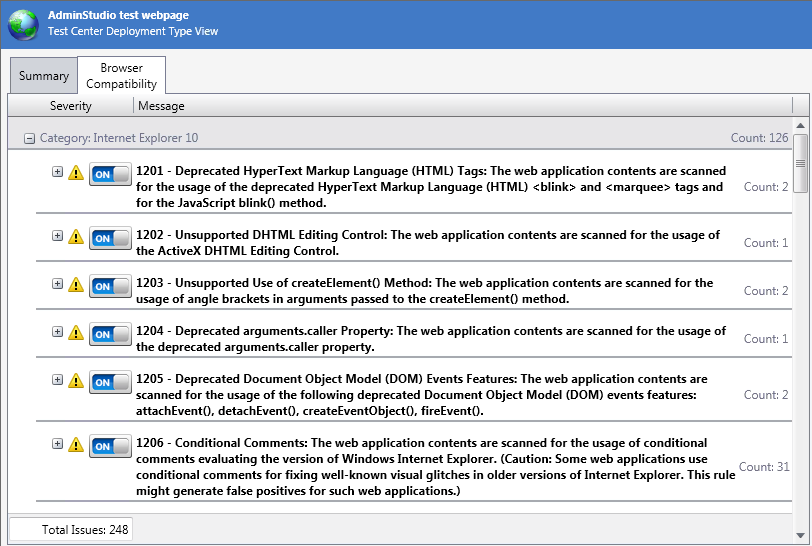Screen dimensions: 812x546
Task: Click the 'Count: 126' category total
Action: tap(759, 138)
